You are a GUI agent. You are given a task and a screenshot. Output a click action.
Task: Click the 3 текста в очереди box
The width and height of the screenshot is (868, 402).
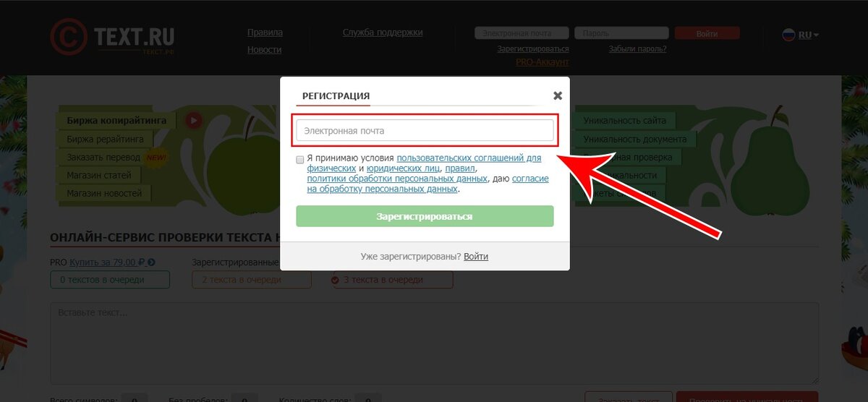(x=393, y=280)
